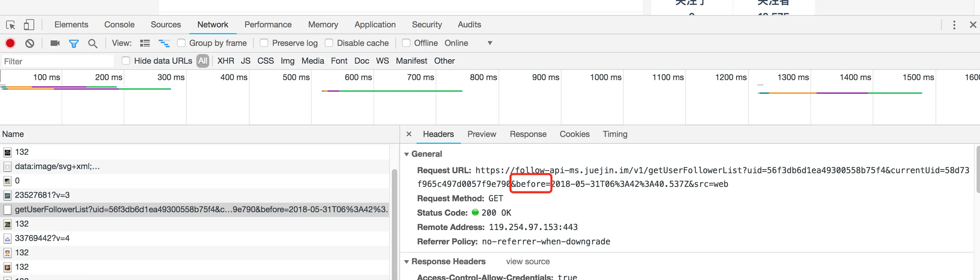The width and height of the screenshot is (980, 280).
Task: Show the Cookies details tab
Action: point(574,134)
